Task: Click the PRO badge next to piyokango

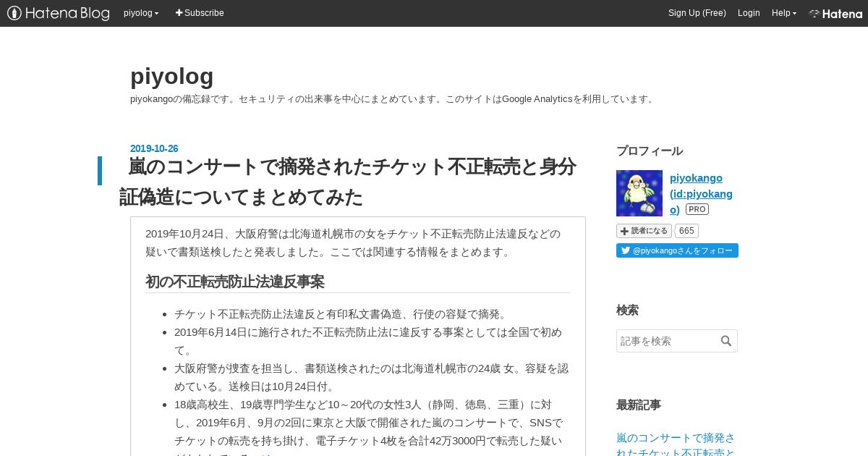Action: 697,209
